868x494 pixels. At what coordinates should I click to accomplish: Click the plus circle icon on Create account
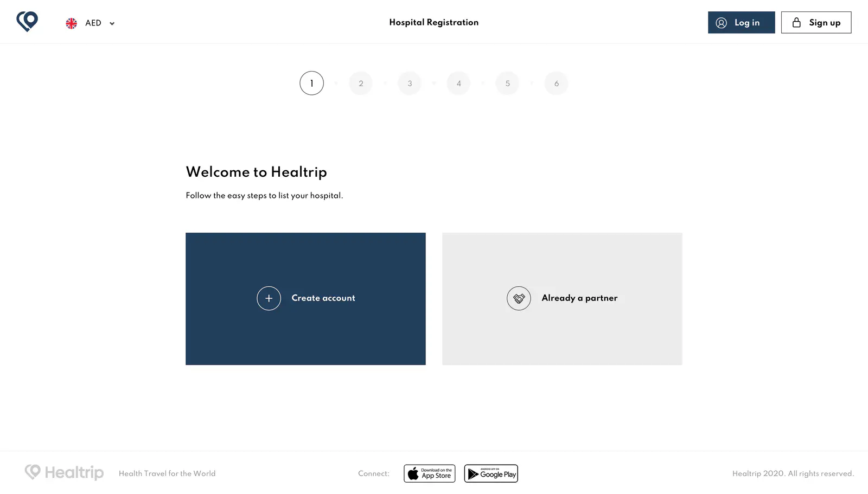tap(269, 298)
